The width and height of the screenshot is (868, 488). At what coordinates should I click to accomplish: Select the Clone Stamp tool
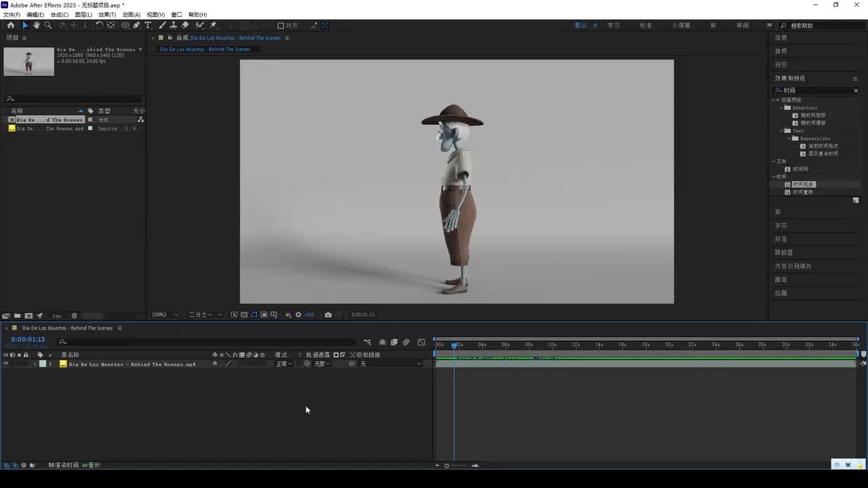coord(174,25)
